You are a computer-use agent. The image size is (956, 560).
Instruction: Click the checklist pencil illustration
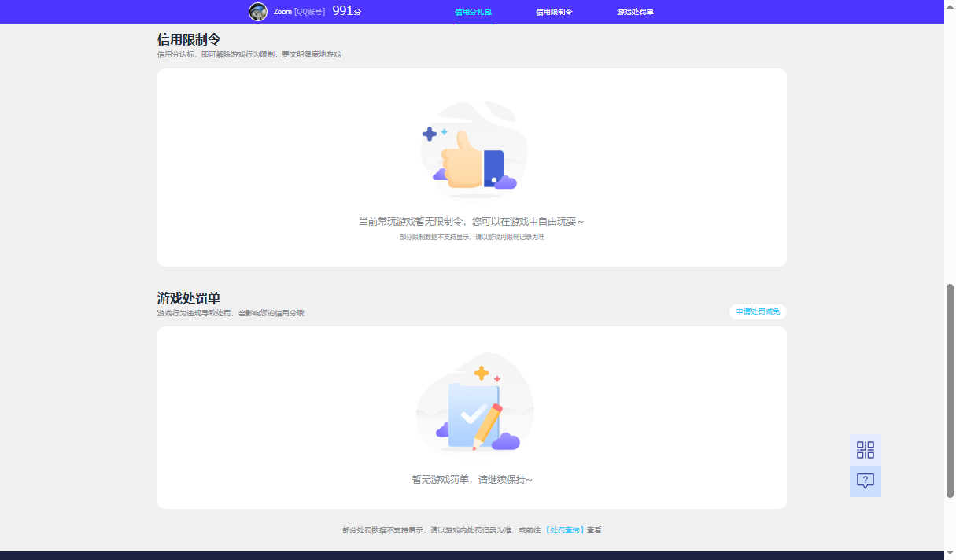474,405
